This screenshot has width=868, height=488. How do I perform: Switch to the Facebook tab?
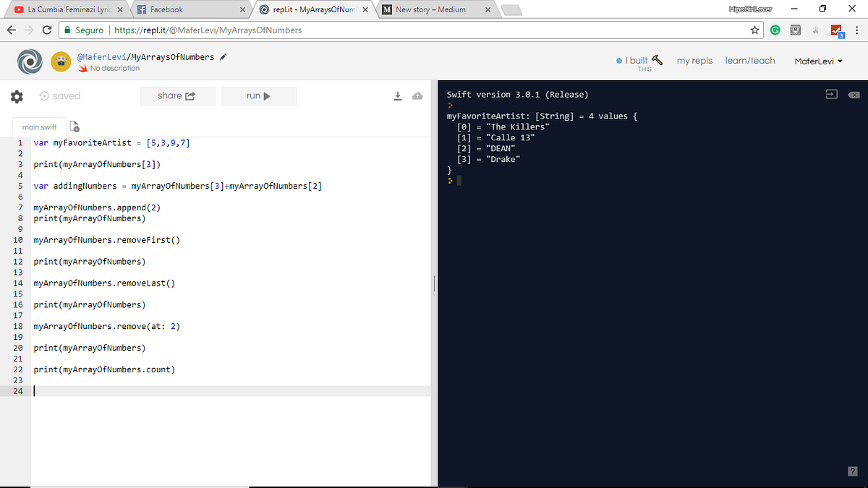click(x=192, y=10)
